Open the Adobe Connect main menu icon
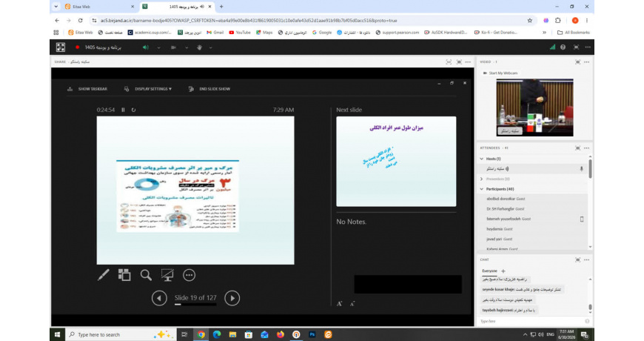 coord(61,47)
